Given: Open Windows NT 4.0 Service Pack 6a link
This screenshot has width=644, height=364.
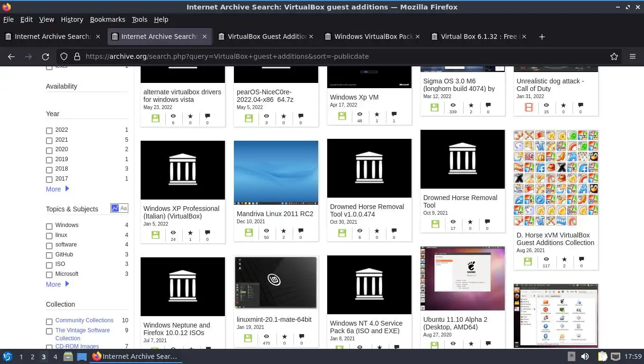Looking at the screenshot, I should pos(366,327).
